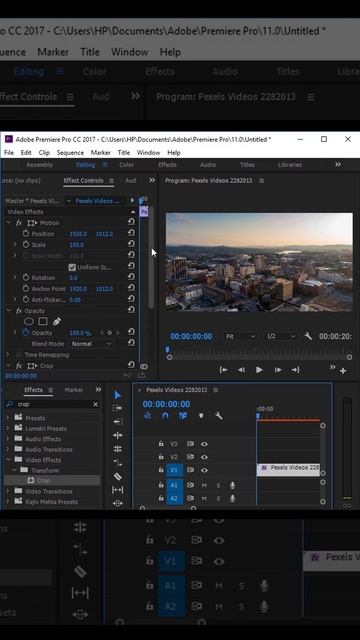This screenshot has height=640, width=360.
Task: Expand the Scale parameter arrow
Action: pos(15,244)
